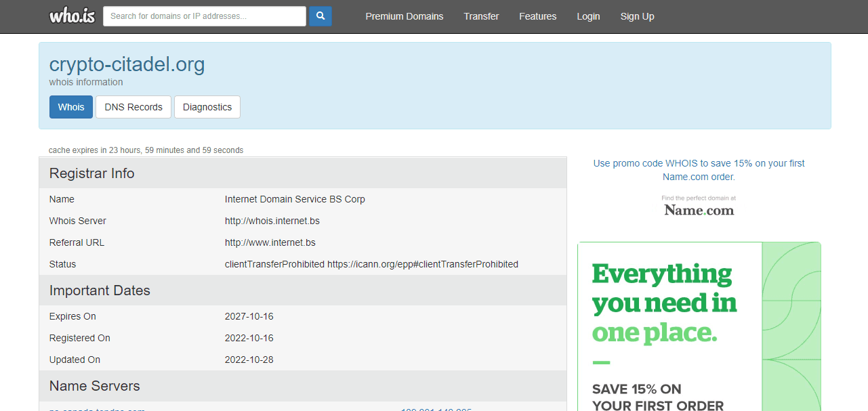Image resolution: width=868 pixels, height=411 pixels.
Task: Open Premium Domains in the navigation bar
Action: click(x=404, y=16)
